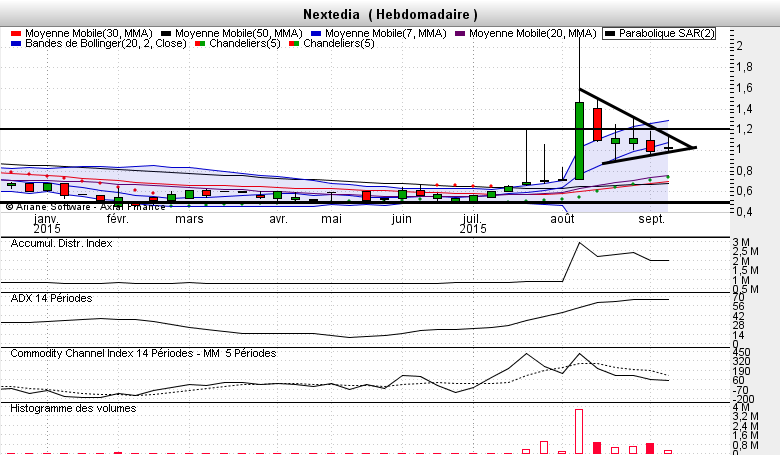
Task: Click the Chandeliers(5) label next to Bollinger entry
Action: (x=245, y=43)
